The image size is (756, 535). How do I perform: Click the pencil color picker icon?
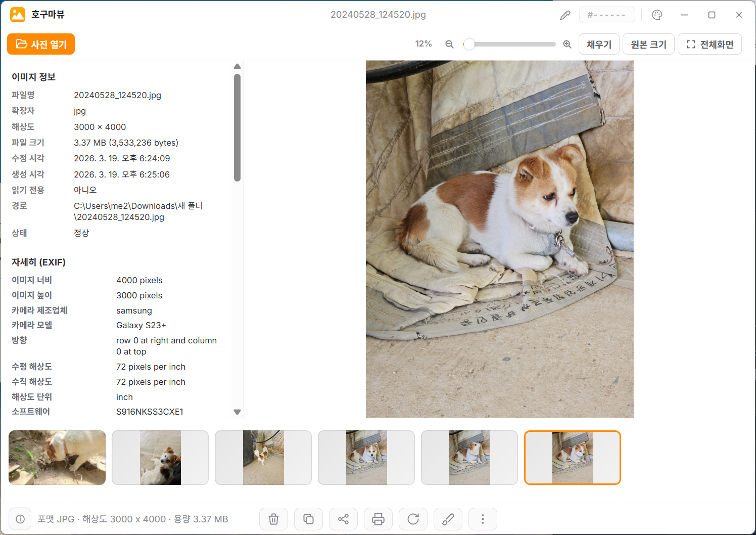(x=565, y=15)
